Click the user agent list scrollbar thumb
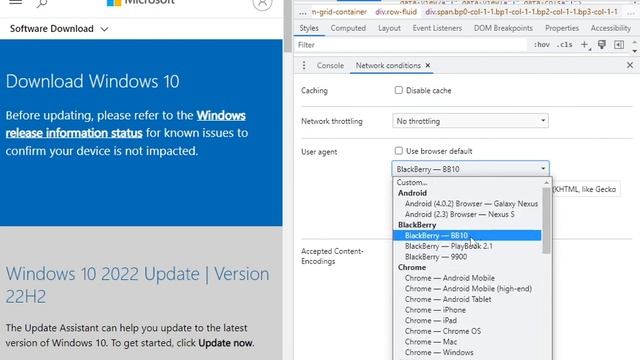Image resolution: width=640 pixels, height=360 pixels. [x=547, y=220]
